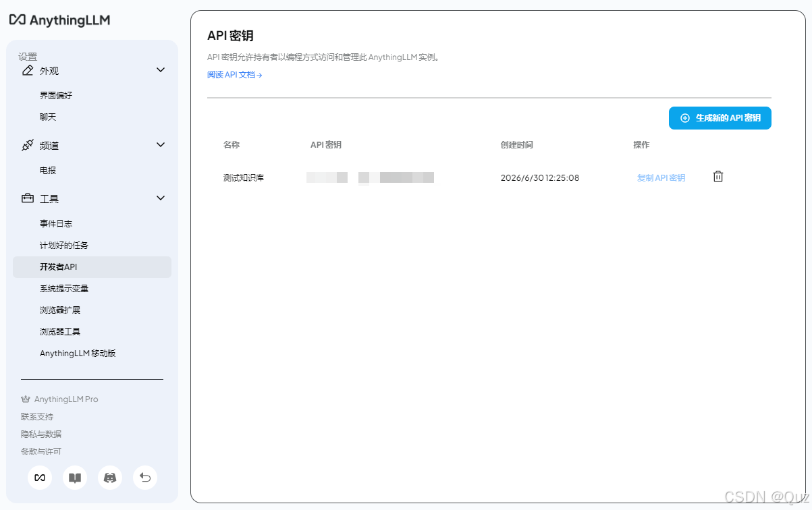Delete the 测试知识库 API key with trash icon

click(x=718, y=177)
